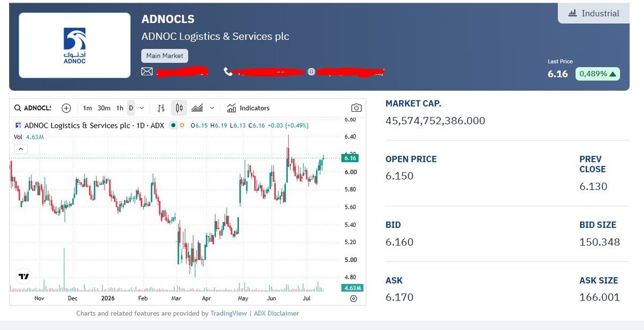644x330 pixels.
Task: Take a chart snapshot with camera icon
Action: click(356, 108)
